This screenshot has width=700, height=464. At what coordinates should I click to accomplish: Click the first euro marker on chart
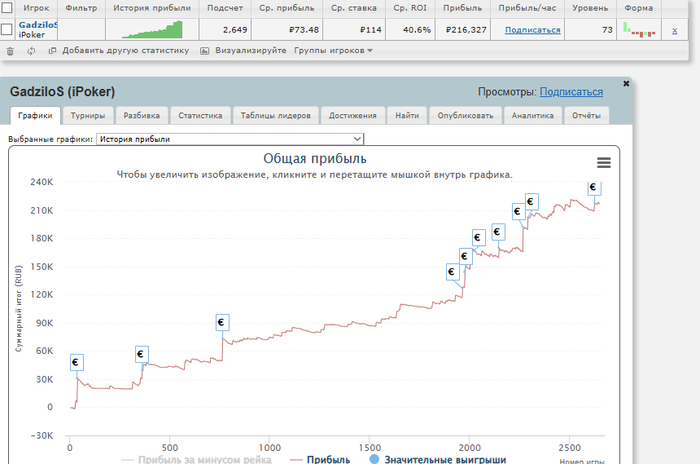pyautogui.click(x=75, y=362)
